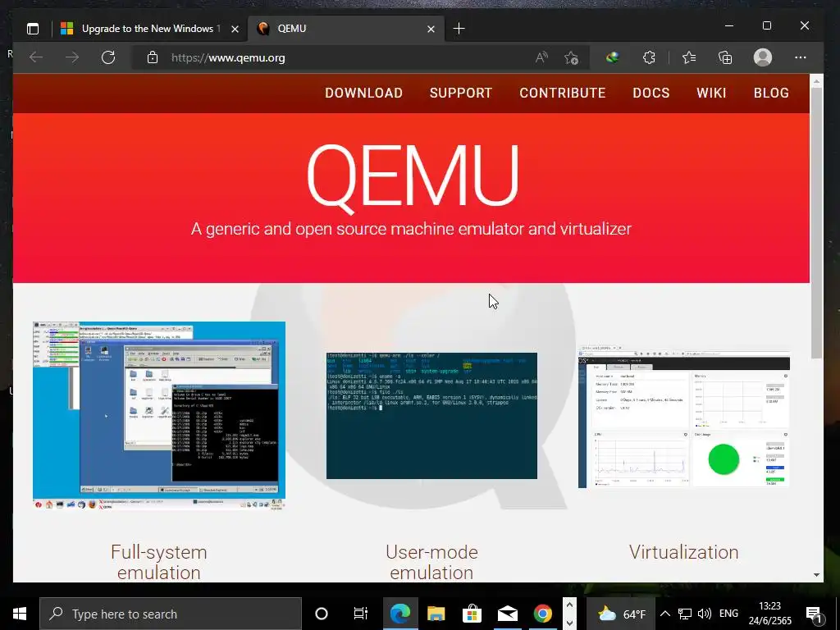Open the Internet Download Manager extension icon
The height and width of the screenshot is (630, 840).
pos(612,57)
